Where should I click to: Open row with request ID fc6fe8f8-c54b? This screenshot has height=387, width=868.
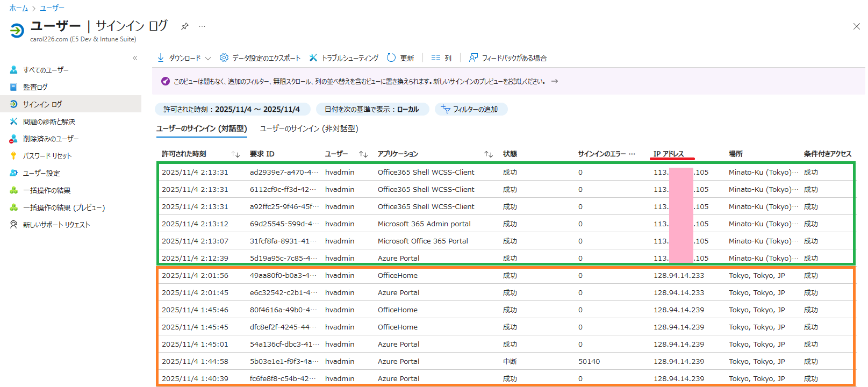[x=505, y=378]
